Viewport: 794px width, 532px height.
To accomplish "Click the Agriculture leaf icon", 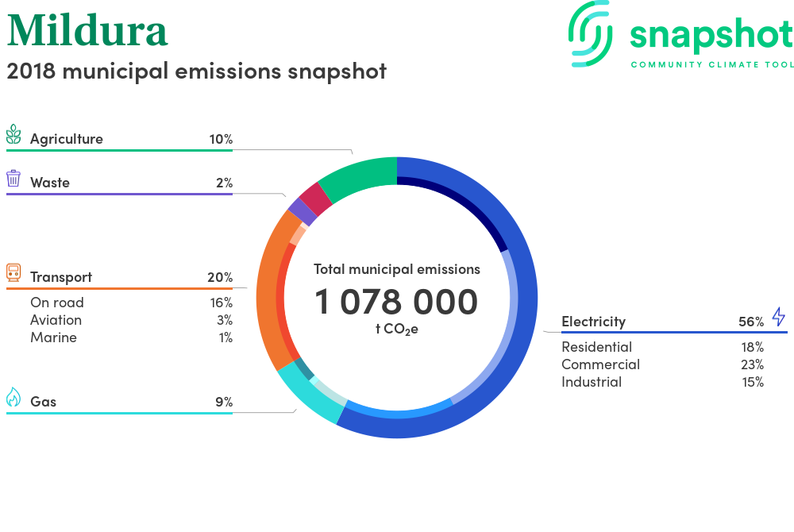I will click(x=13, y=134).
